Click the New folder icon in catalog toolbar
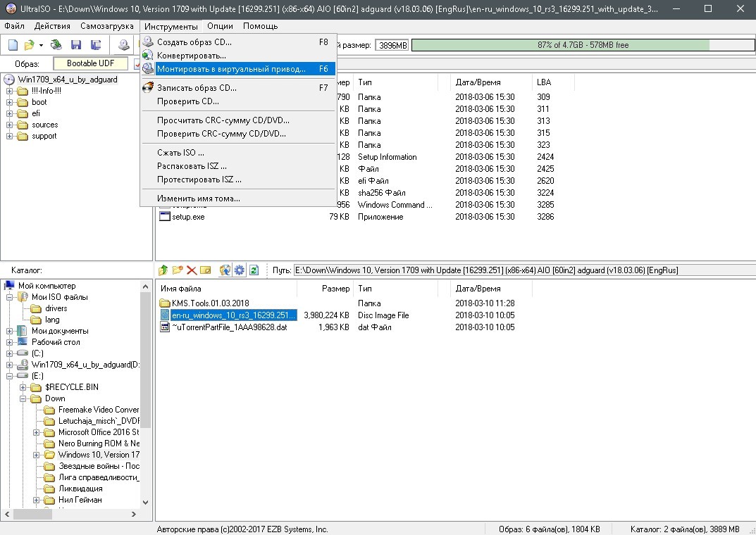 (178, 270)
